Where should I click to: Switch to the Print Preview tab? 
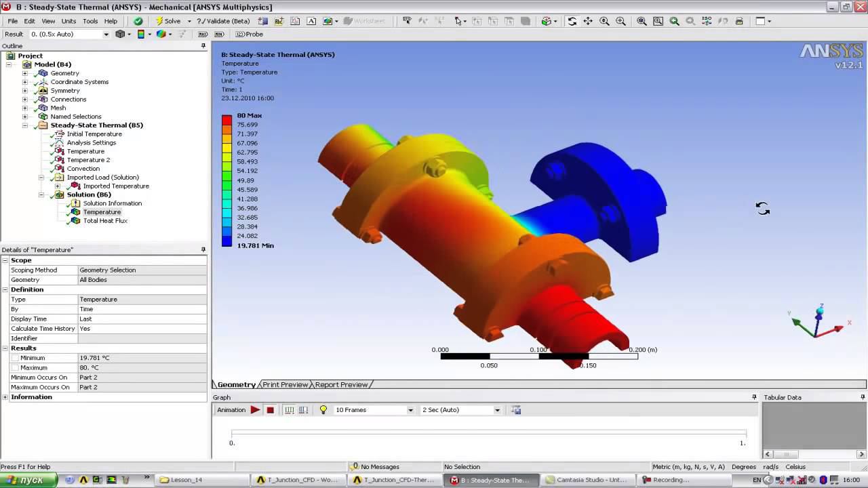[x=285, y=385]
